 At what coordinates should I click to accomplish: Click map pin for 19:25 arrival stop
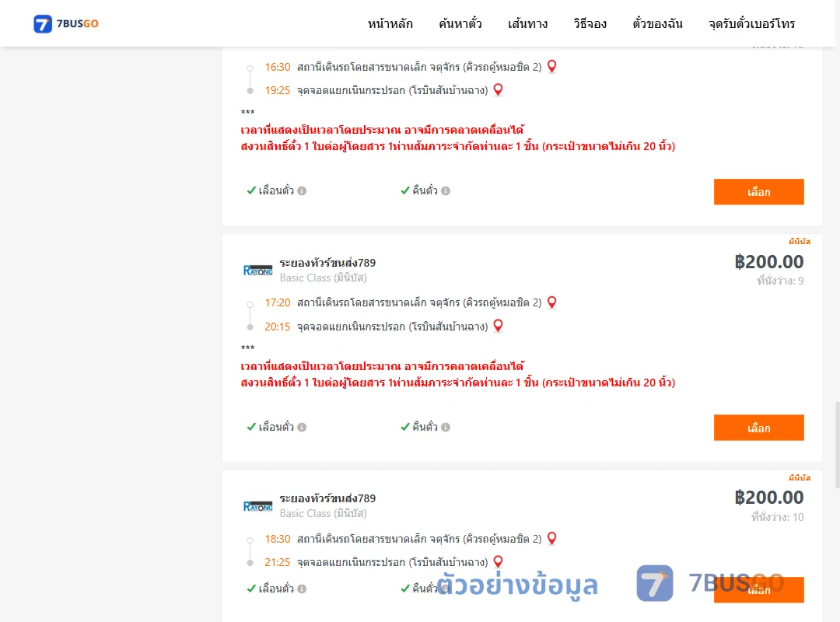(x=499, y=90)
